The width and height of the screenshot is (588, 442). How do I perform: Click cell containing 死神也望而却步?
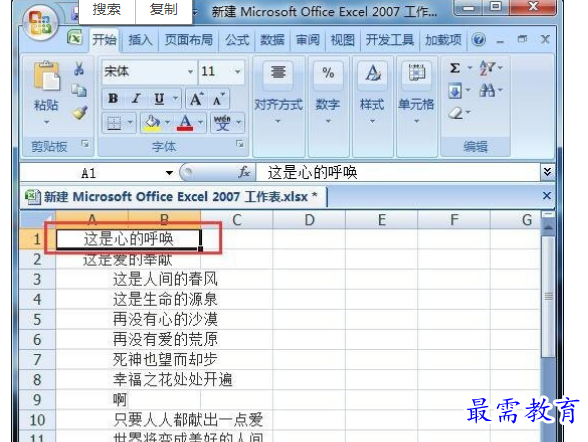click(165, 360)
